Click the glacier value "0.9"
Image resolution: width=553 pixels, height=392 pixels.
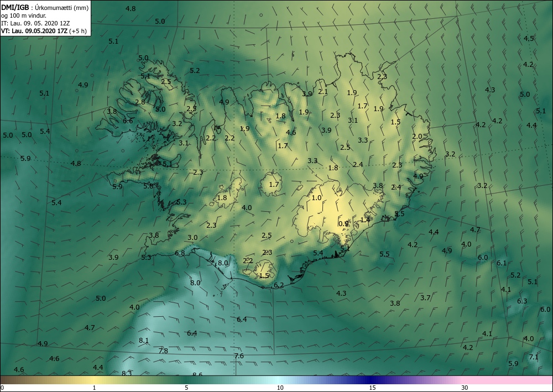pos(343,224)
